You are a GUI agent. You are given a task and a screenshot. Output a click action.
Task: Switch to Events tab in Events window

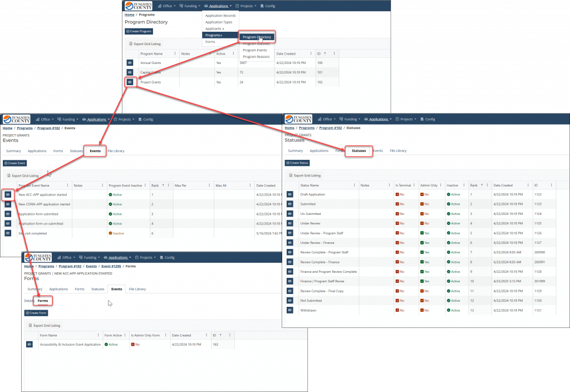95,151
